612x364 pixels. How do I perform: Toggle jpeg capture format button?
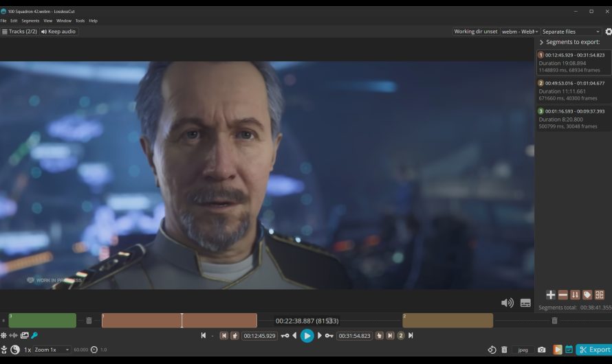click(523, 350)
